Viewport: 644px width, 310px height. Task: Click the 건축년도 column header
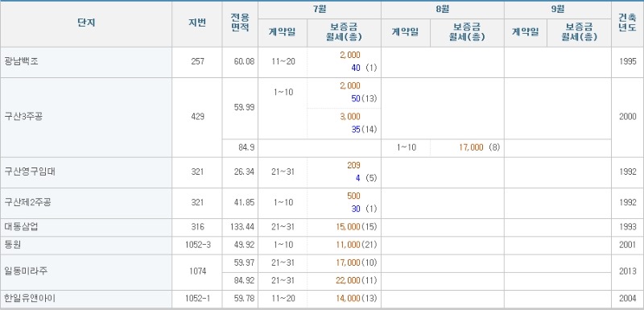(628, 23)
